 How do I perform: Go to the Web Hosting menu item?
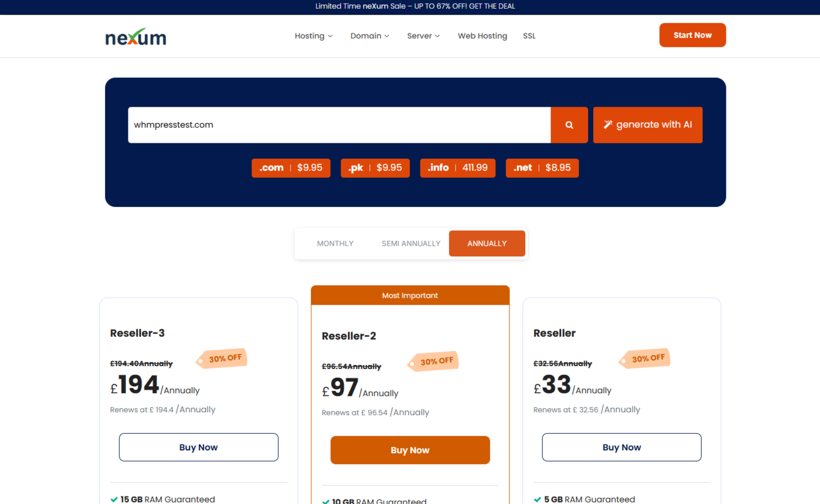tap(482, 36)
